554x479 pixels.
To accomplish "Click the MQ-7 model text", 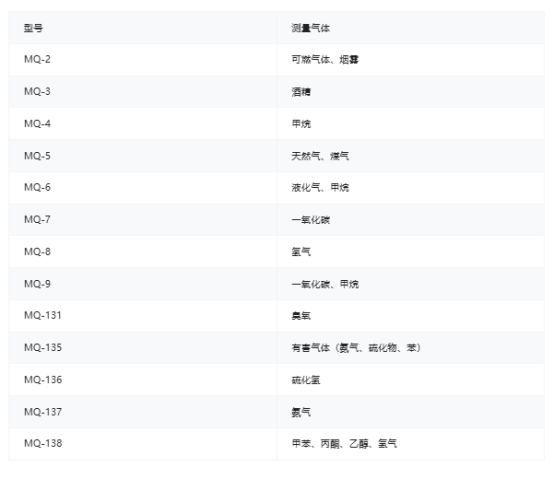I will coord(37,219).
